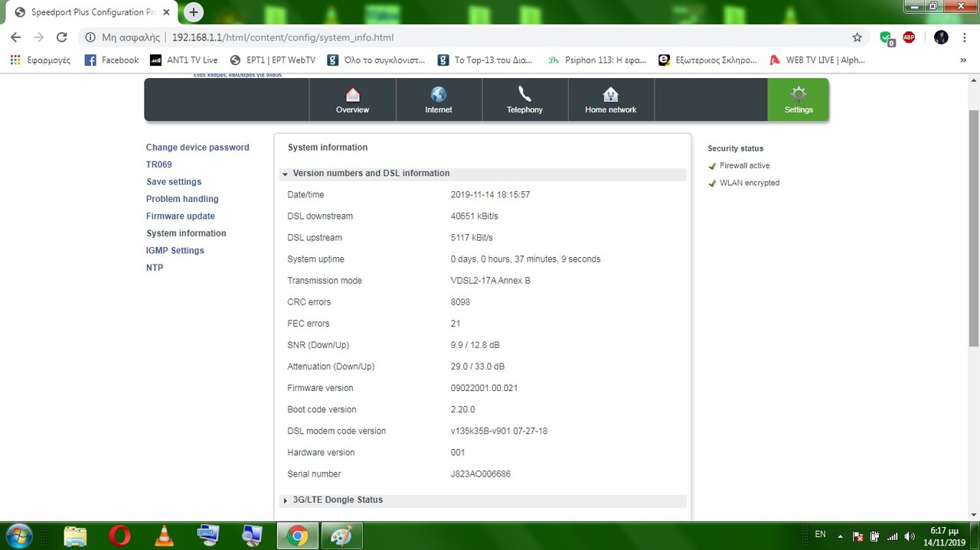The height and width of the screenshot is (550, 980).
Task: Go to the Internet globe tab
Action: click(439, 99)
